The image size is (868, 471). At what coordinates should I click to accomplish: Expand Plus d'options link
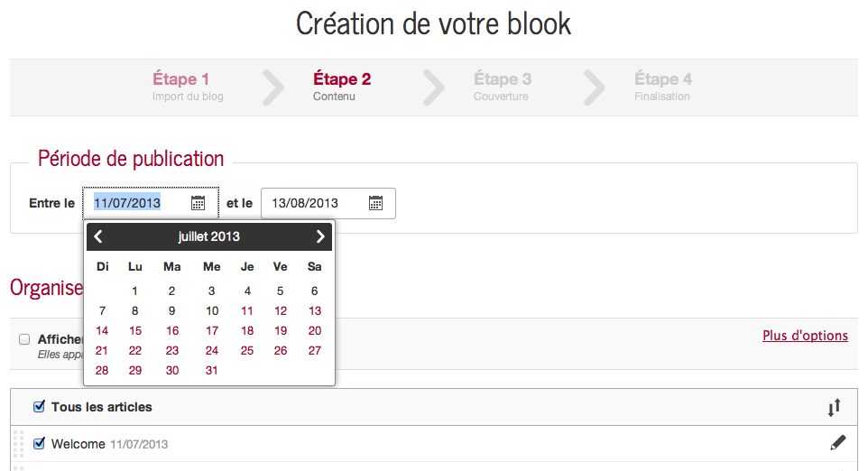click(x=805, y=336)
